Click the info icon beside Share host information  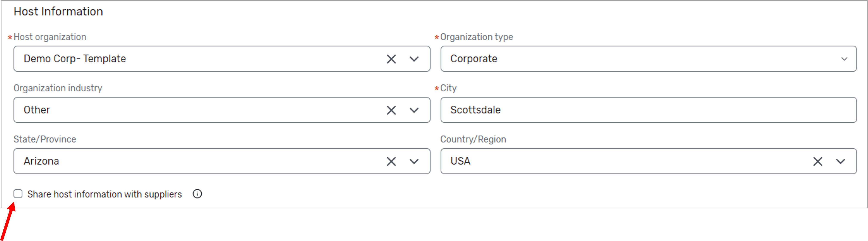coord(197,194)
